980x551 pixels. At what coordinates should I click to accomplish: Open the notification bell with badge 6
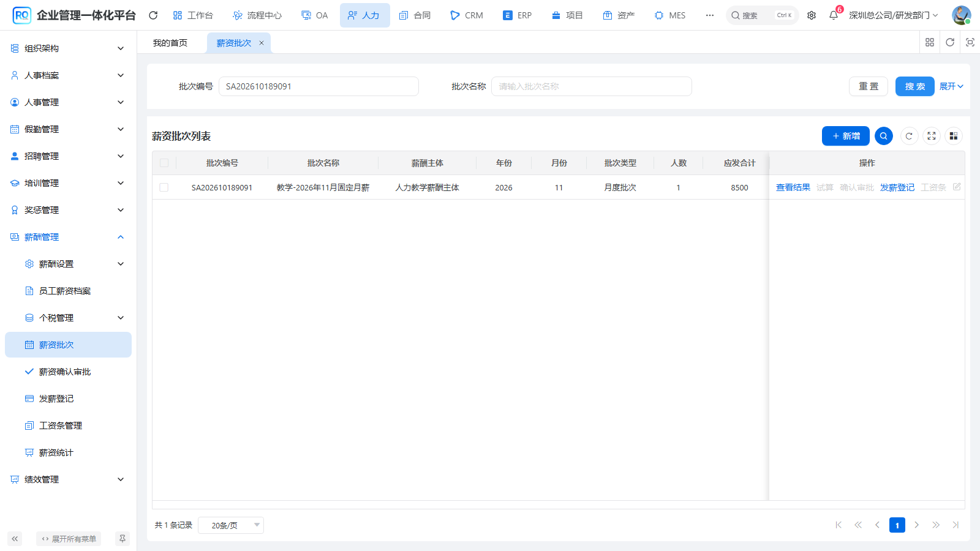(x=834, y=15)
